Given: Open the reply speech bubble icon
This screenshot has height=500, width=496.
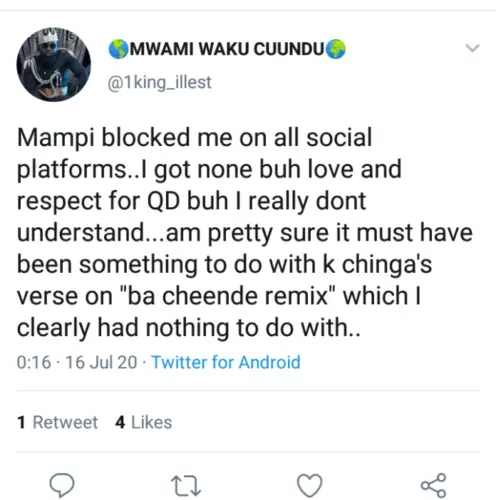Looking at the screenshot, I should pos(62,485).
